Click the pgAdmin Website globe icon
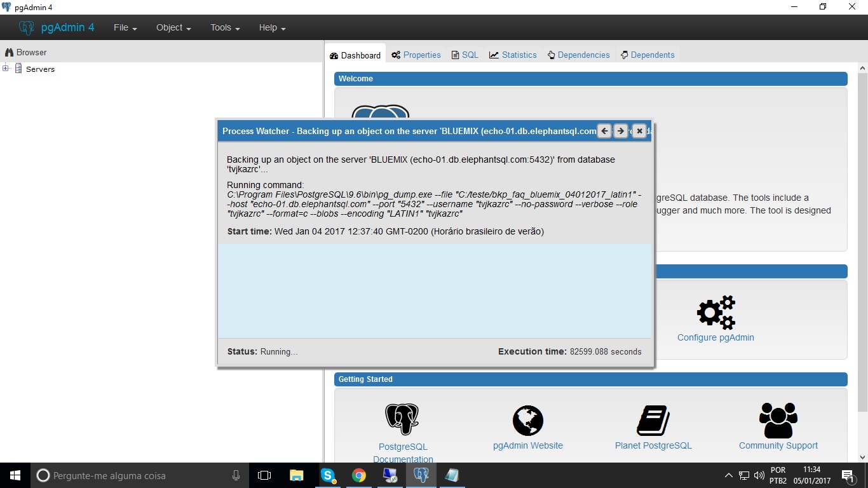868x488 pixels. [527, 420]
